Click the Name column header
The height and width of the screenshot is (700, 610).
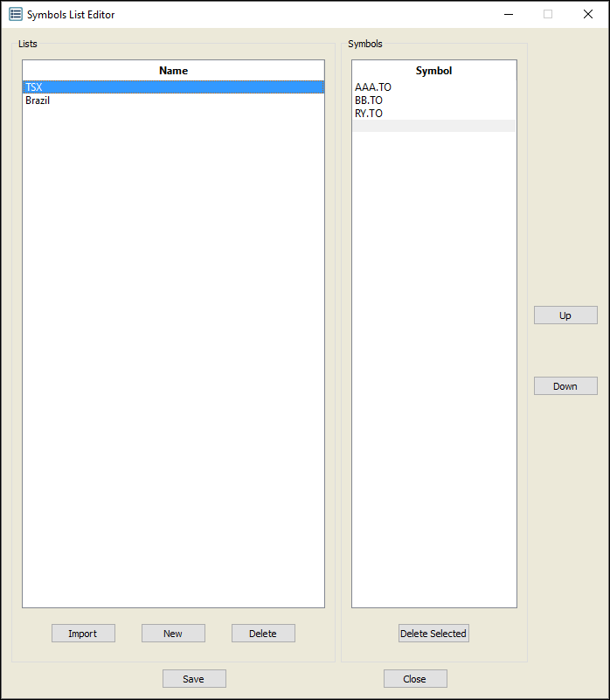[173, 71]
